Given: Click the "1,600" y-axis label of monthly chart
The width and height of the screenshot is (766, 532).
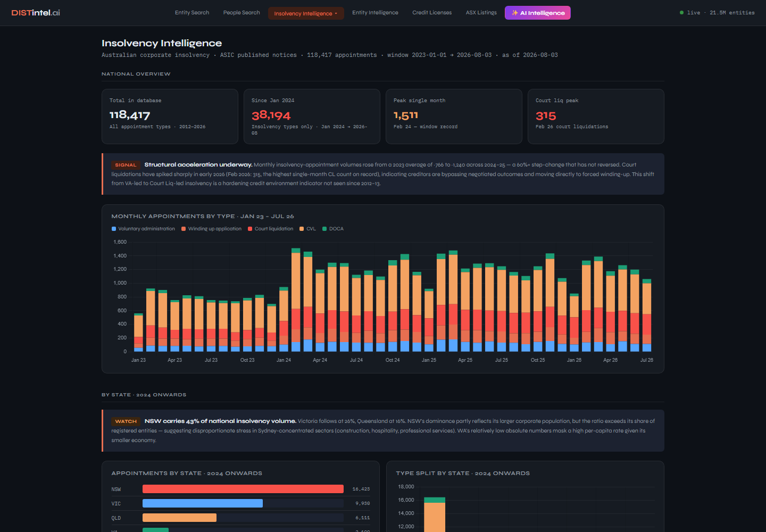Looking at the screenshot, I should click(120, 242).
